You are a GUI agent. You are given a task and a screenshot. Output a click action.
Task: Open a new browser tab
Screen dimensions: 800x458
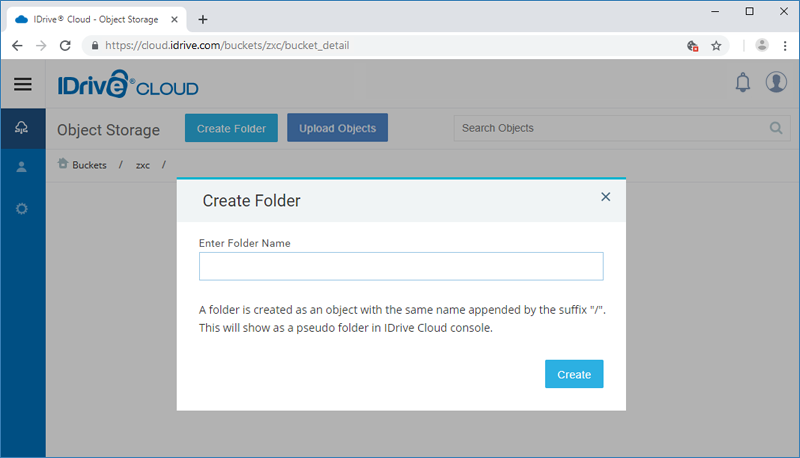(203, 19)
